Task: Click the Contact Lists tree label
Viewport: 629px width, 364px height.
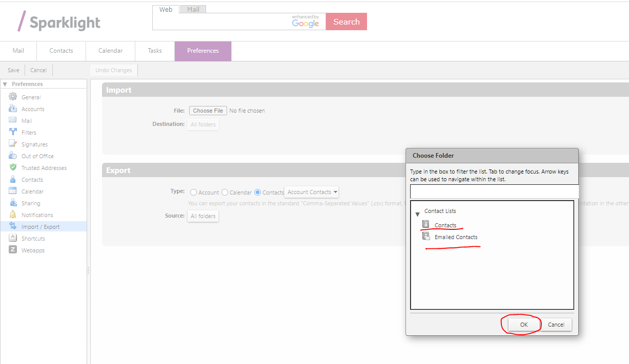Action: (440, 211)
